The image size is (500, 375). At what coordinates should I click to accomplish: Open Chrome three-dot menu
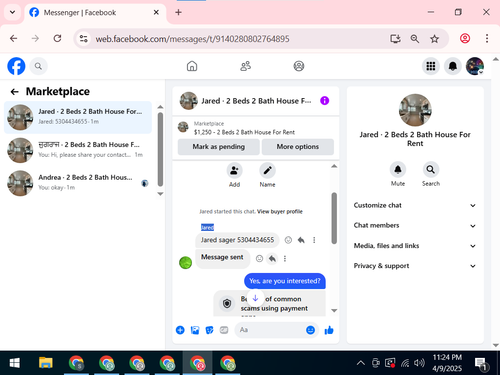[x=487, y=39]
